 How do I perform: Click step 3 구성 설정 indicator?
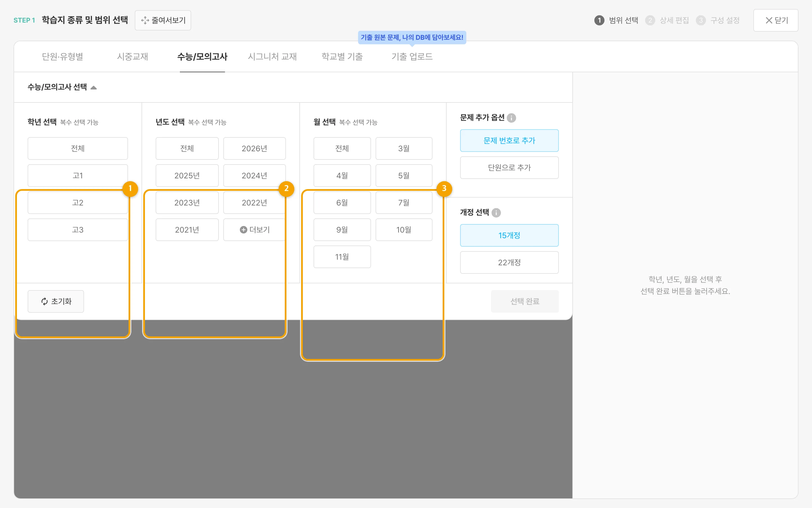click(718, 20)
